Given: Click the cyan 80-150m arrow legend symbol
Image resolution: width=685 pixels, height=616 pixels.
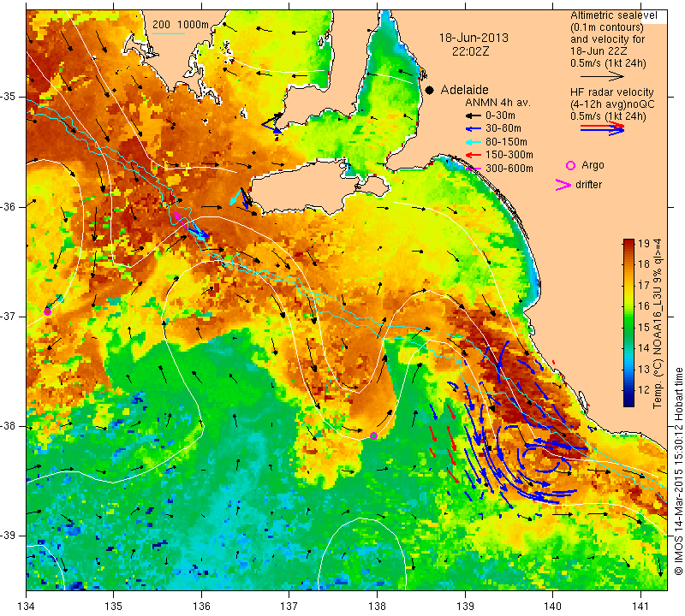Looking at the screenshot, I should click(x=473, y=142).
